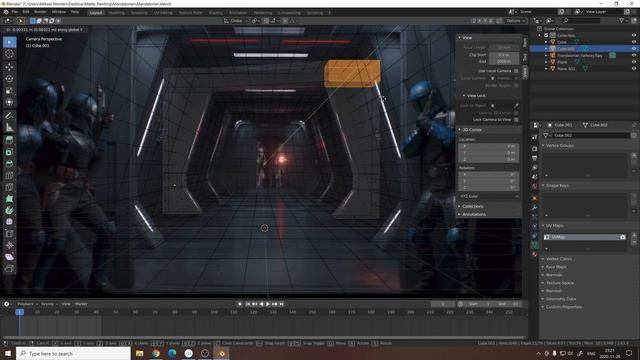This screenshot has width=640, height=360.
Task: Open the viewport Options popover
Action: (x=515, y=20)
